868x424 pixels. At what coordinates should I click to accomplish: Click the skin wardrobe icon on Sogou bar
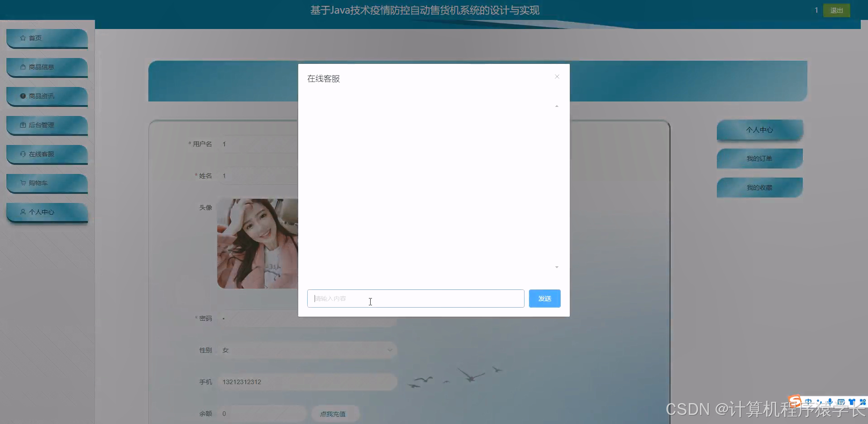coord(852,402)
